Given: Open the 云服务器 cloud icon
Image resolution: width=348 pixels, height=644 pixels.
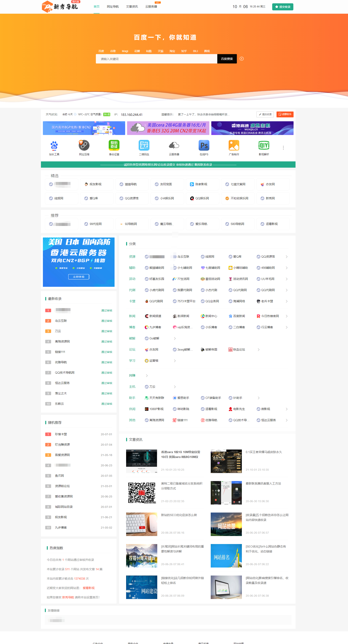Looking at the screenshot, I should point(174,146).
